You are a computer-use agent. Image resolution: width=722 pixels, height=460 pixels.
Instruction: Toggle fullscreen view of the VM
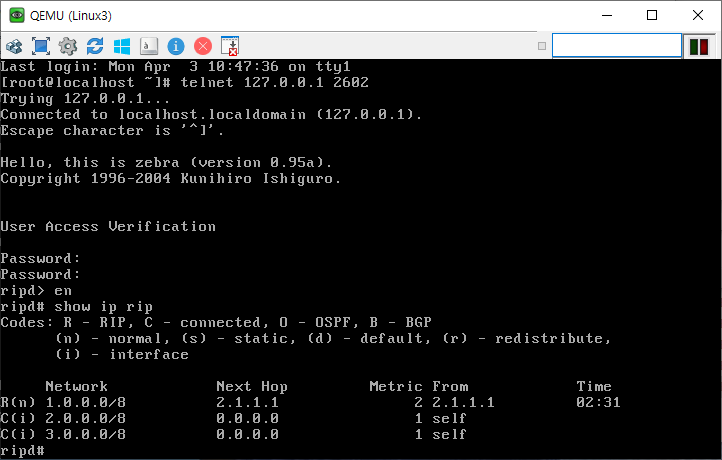[x=41, y=46]
